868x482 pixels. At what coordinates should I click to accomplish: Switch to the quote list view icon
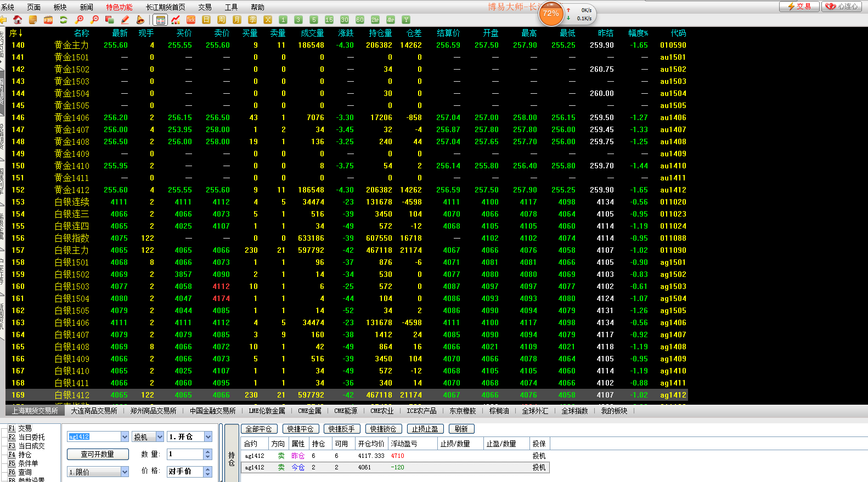tap(160, 20)
